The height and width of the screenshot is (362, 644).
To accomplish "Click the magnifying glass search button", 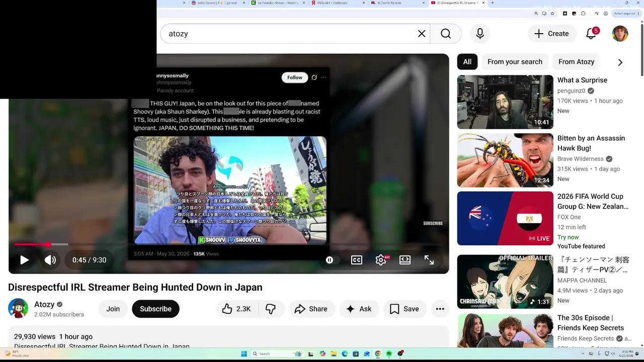I will pyautogui.click(x=446, y=34).
